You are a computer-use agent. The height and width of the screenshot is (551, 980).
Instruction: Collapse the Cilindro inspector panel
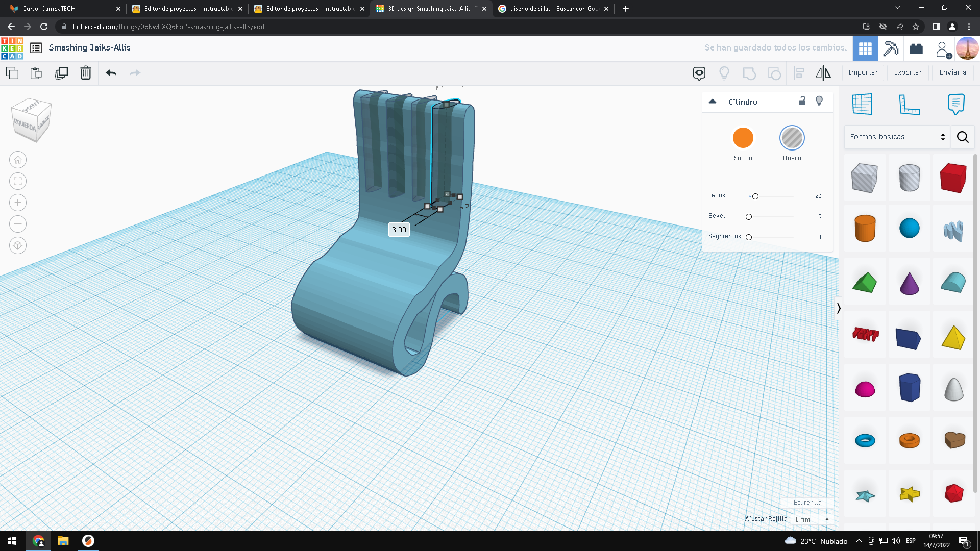click(713, 102)
